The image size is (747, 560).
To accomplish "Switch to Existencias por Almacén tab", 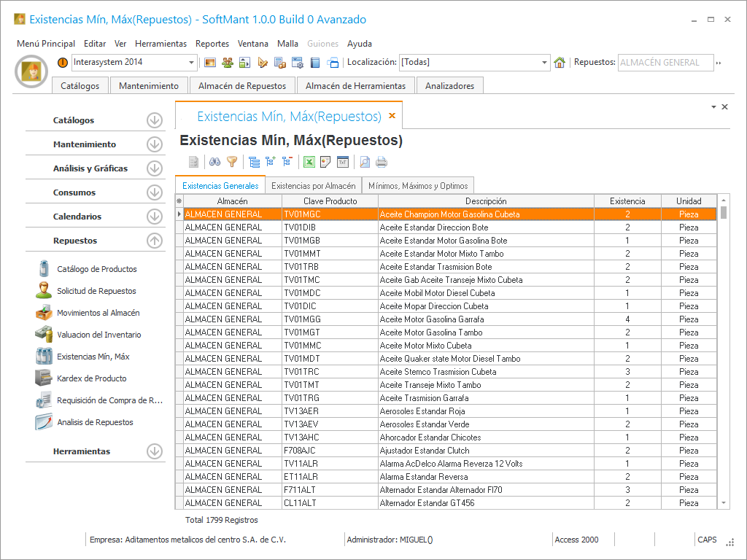I will pos(313,186).
